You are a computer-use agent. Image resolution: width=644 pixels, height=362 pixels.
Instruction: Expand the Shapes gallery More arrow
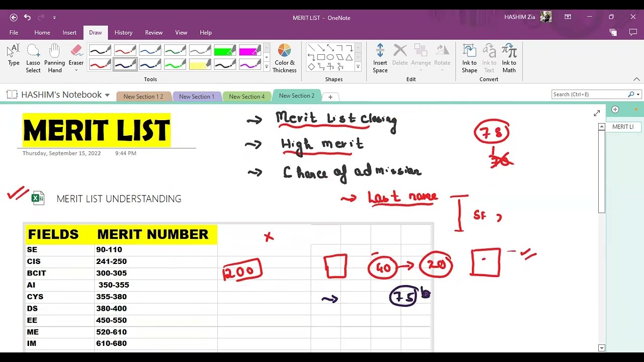[x=358, y=67]
